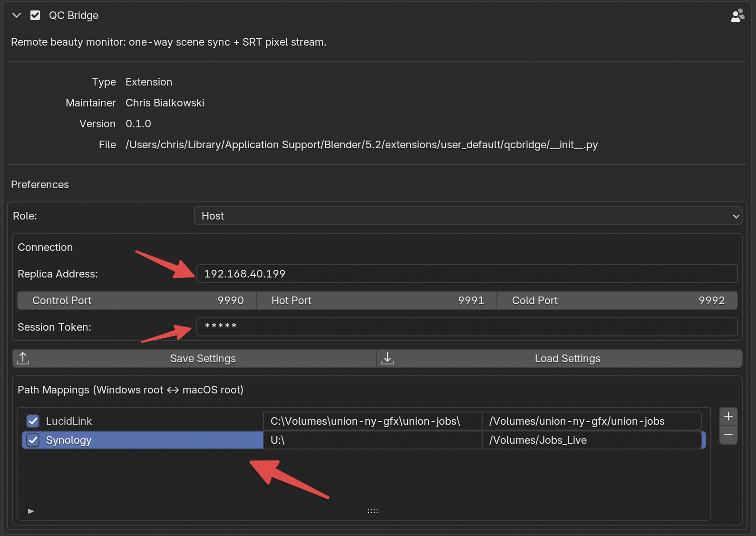The width and height of the screenshot is (756, 536).
Task: Expand the list filter options triangle
Action: 31,511
